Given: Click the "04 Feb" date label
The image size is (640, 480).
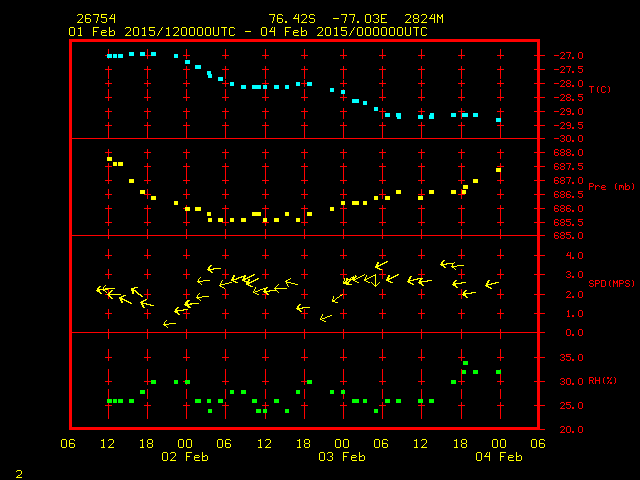Looking at the screenshot, I should point(499,457).
